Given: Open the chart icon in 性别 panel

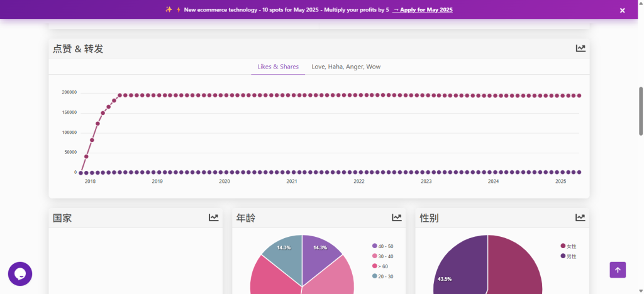Looking at the screenshot, I should point(580,218).
